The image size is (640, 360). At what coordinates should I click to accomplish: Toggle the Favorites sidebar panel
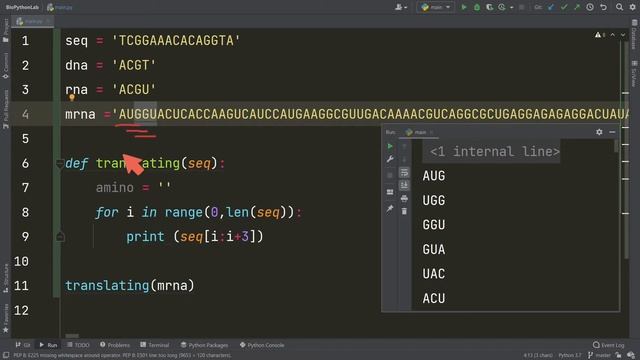(x=5, y=318)
